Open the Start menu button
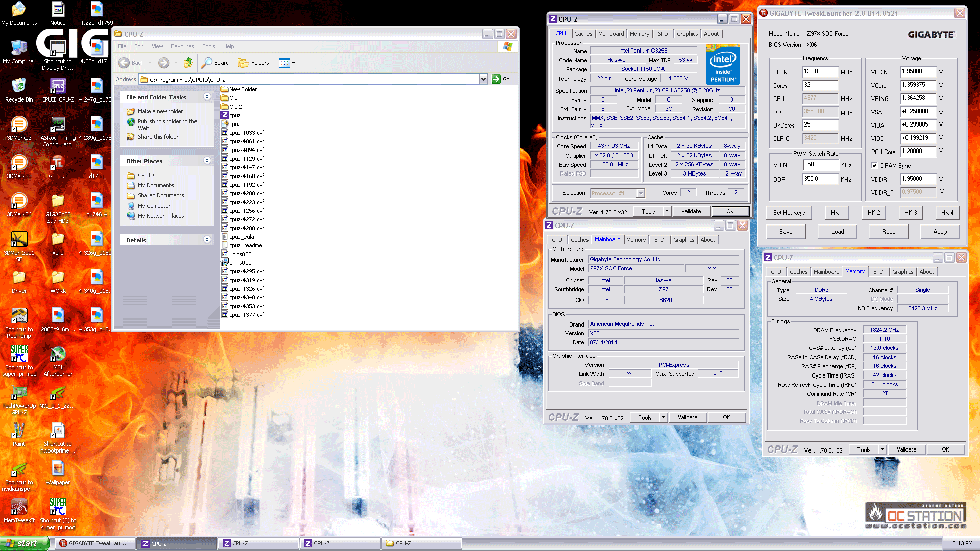 tap(24, 543)
